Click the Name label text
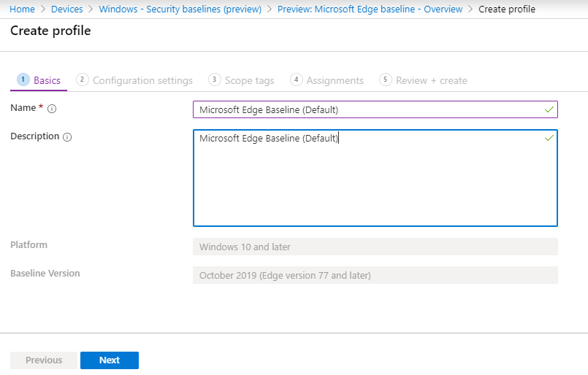588x375 pixels. click(x=23, y=108)
